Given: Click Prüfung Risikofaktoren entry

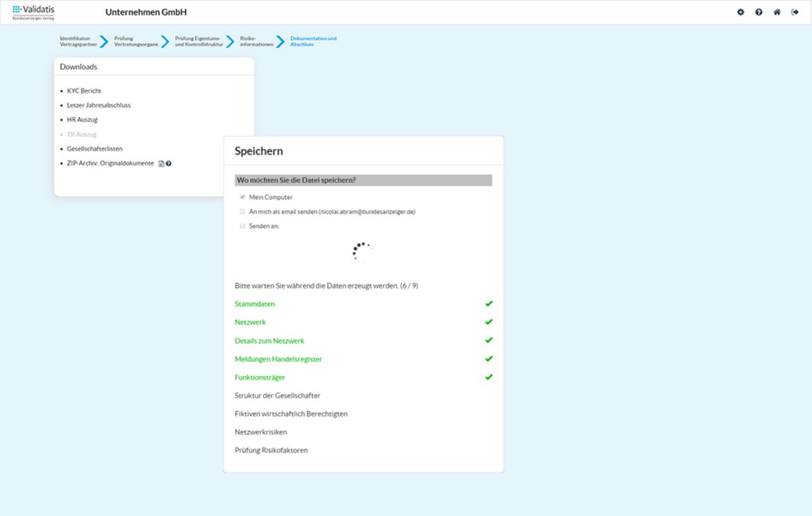Looking at the screenshot, I should point(272,451).
